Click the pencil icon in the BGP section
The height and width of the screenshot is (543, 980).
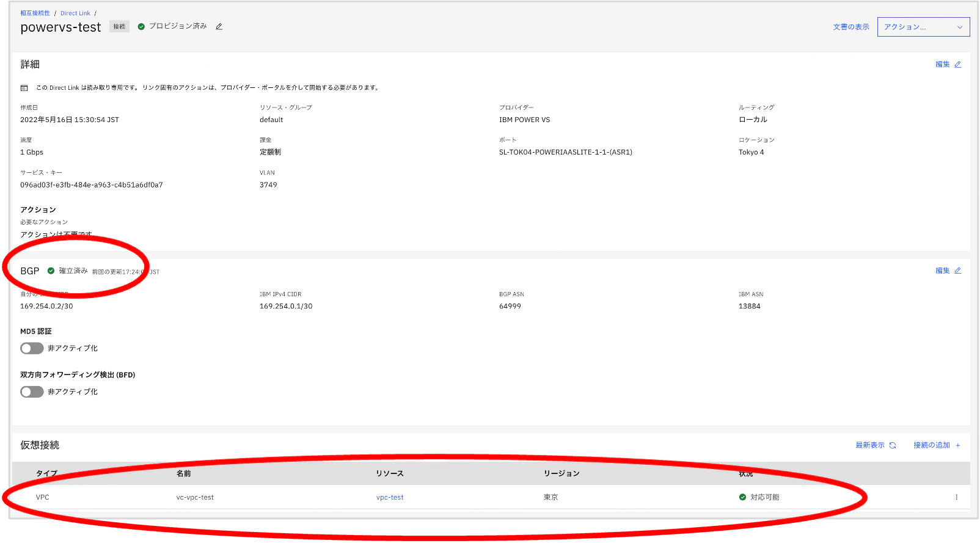(x=958, y=271)
